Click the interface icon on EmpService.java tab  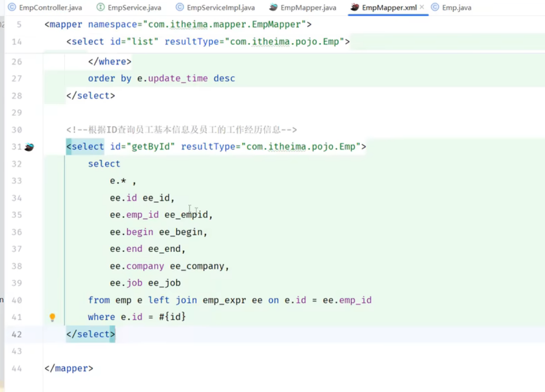click(x=100, y=7)
